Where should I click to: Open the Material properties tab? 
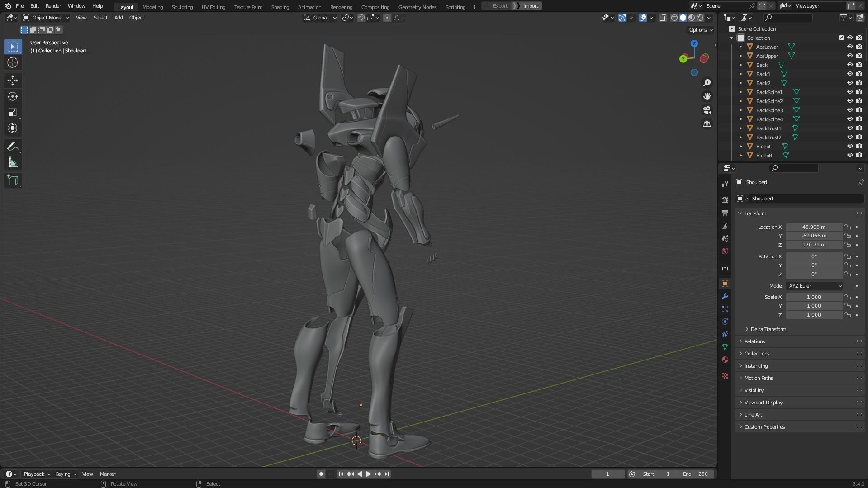(725, 360)
